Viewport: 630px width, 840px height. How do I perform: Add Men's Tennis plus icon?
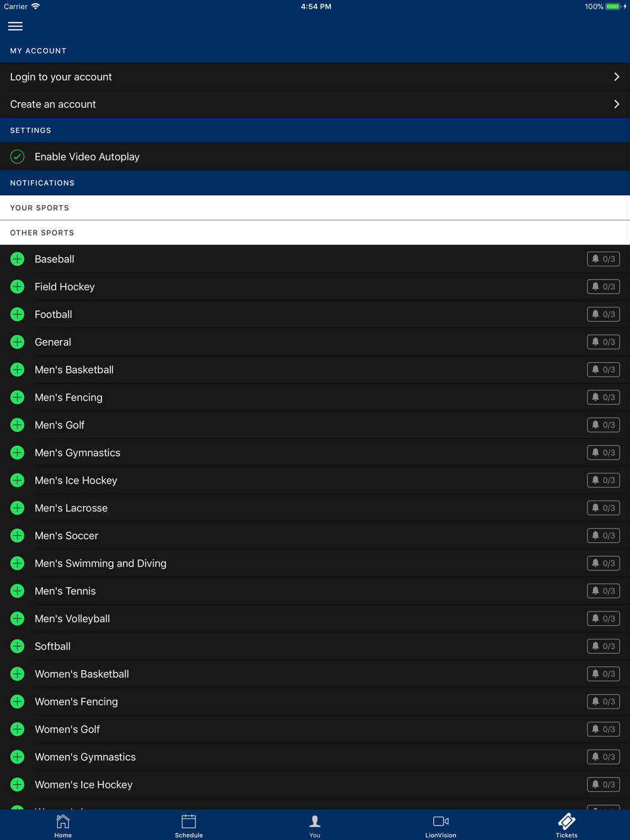pos(18,591)
